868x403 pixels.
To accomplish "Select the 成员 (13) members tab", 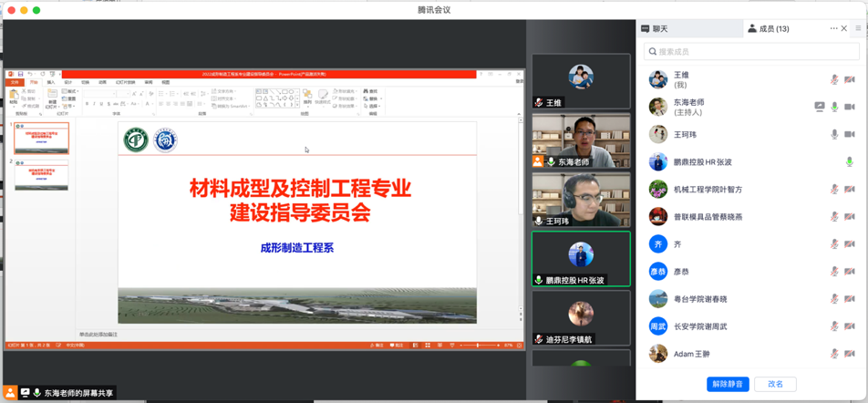I will point(768,29).
